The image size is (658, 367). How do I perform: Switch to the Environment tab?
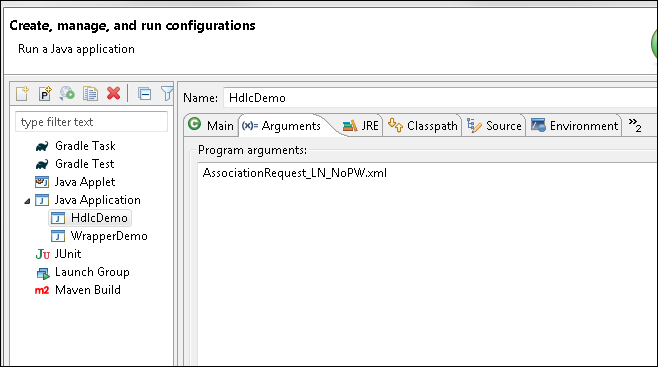click(x=574, y=126)
